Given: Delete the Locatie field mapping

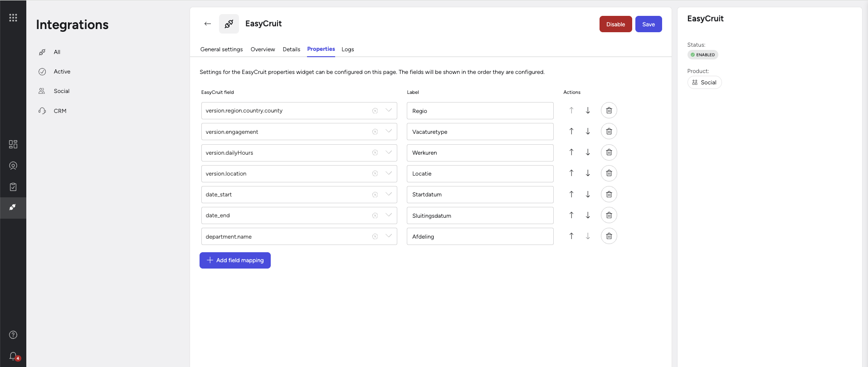Looking at the screenshot, I should [609, 173].
